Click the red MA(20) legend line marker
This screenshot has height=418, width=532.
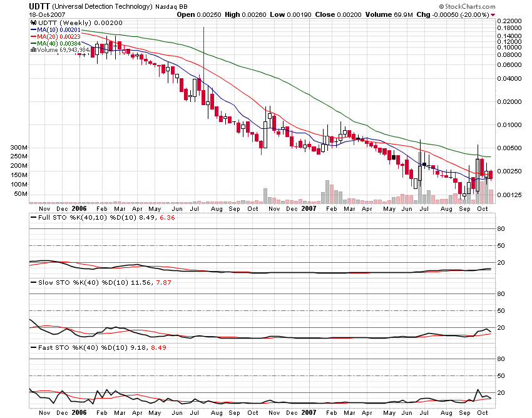[34, 36]
